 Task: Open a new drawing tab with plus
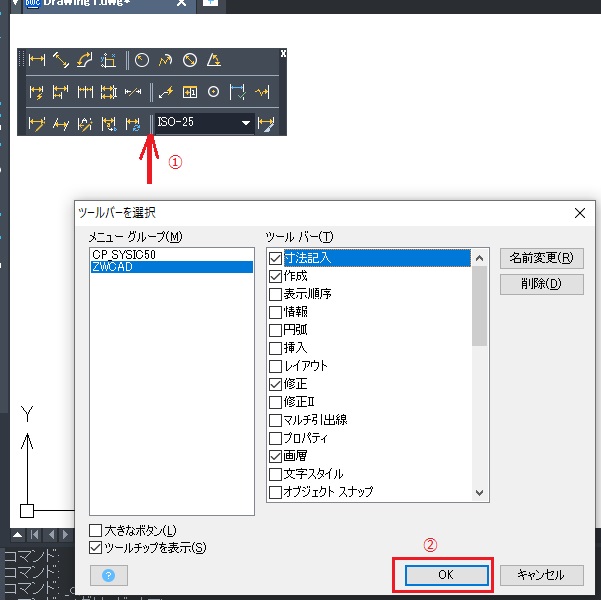210,3
